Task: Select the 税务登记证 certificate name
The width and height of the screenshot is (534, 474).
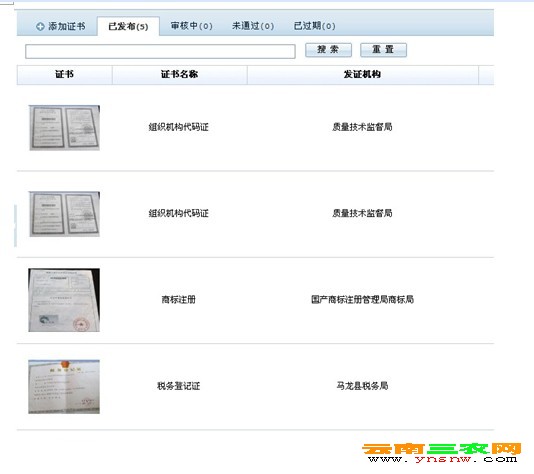Action: 178,386
